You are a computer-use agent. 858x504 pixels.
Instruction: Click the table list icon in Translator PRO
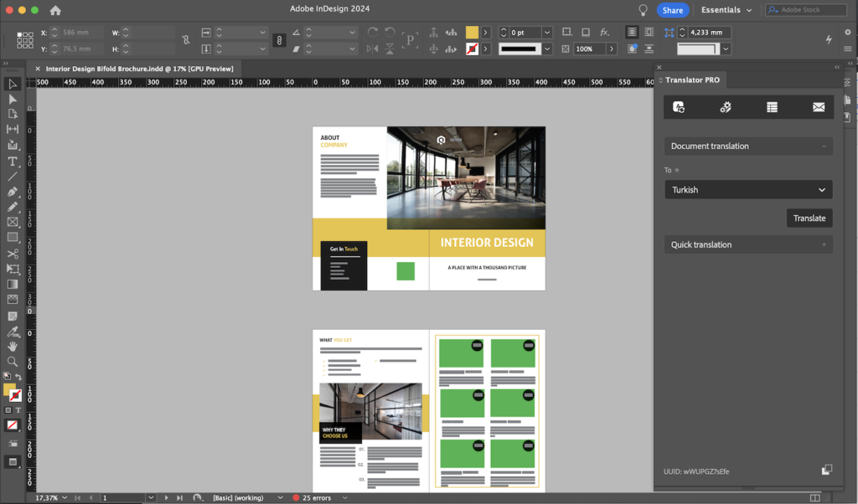[x=772, y=107]
